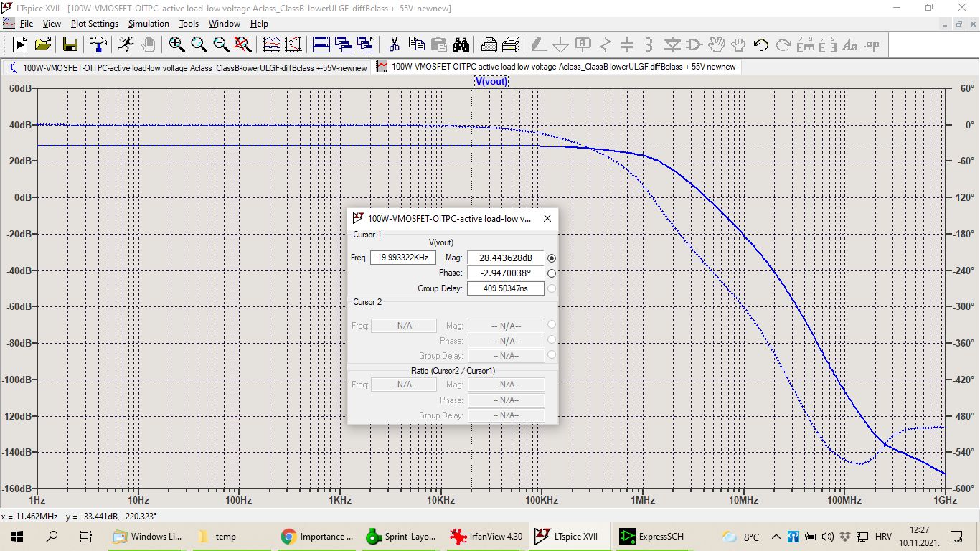This screenshot has height=551, width=980.
Task: Open the Tools menu
Action: pos(189,24)
